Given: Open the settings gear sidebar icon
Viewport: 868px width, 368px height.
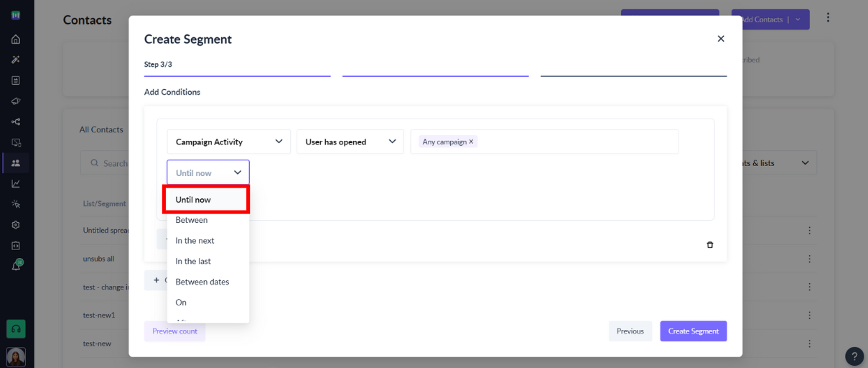Looking at the screenshot, I should click(16, 224).
